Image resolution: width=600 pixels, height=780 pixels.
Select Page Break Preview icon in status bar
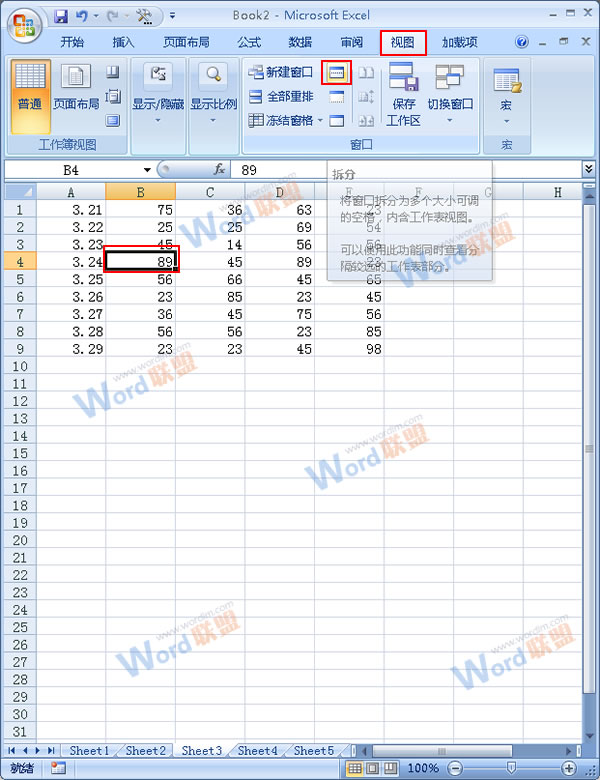coord(391,768)
